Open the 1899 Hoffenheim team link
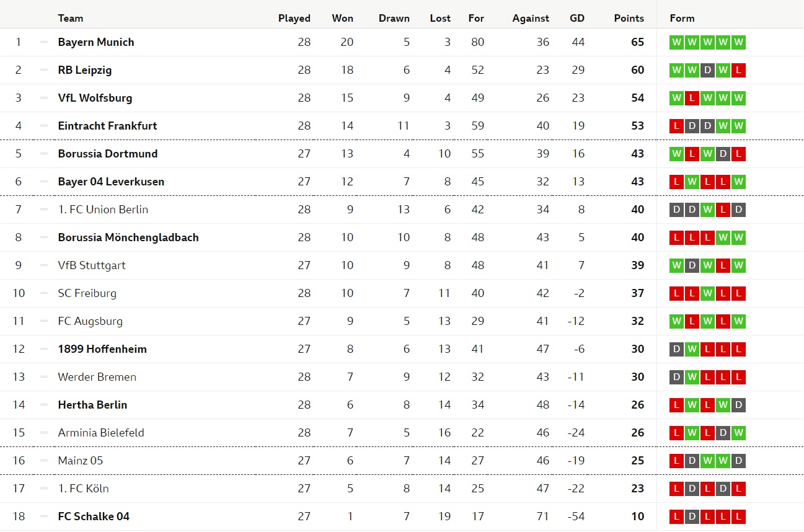 [x=102, y=349]
